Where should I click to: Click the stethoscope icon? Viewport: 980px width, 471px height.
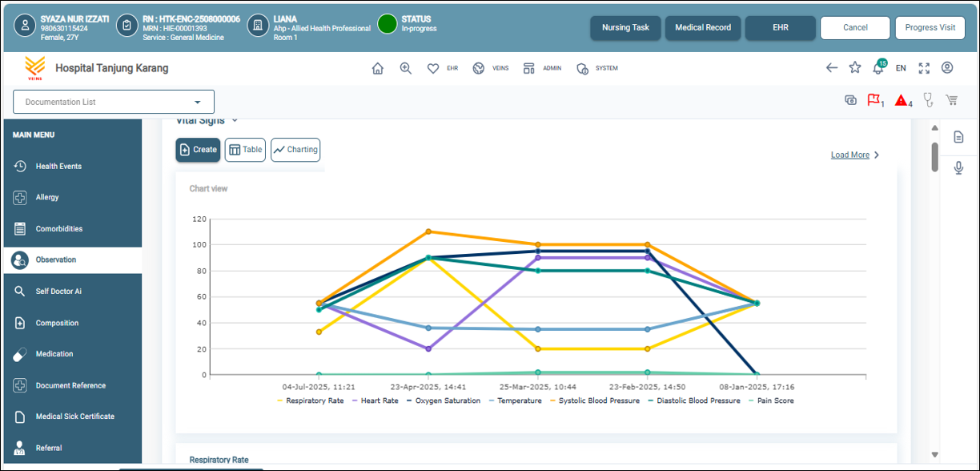pyautogui.click(x=929, y=100)
